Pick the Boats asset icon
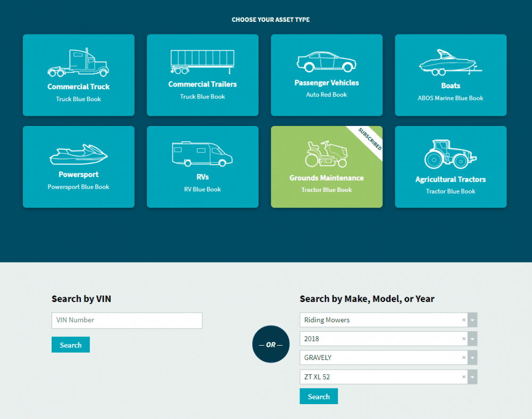This screenshot has width=532, height=419. [x=450, y=63]
